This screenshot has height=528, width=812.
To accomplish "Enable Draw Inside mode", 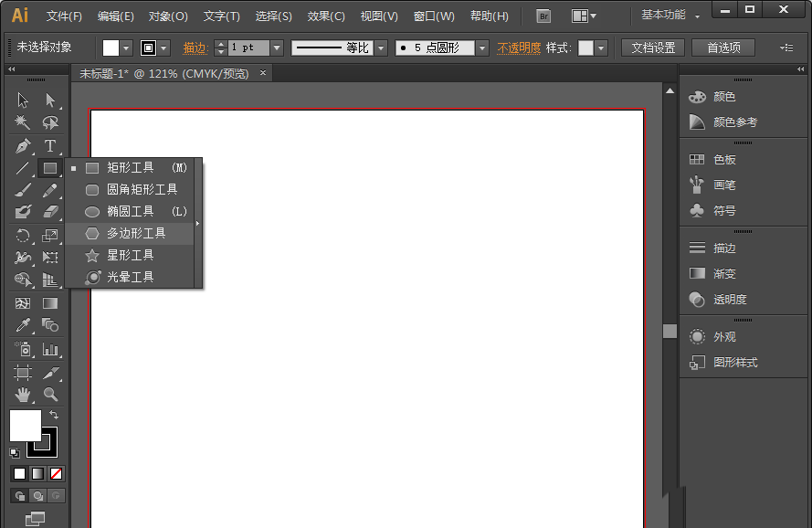I will point(56,496).
